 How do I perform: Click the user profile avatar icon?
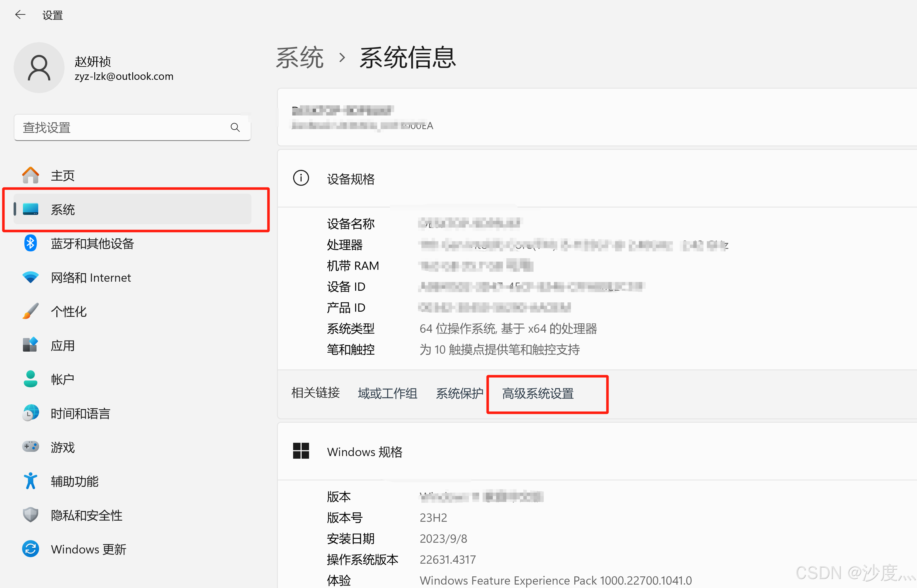(x=39, y=68)
